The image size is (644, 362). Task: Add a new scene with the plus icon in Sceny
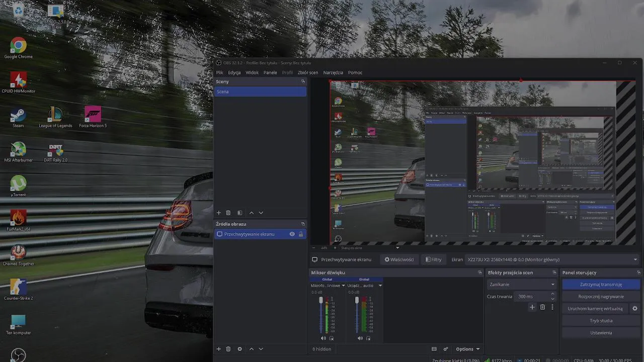218,213
